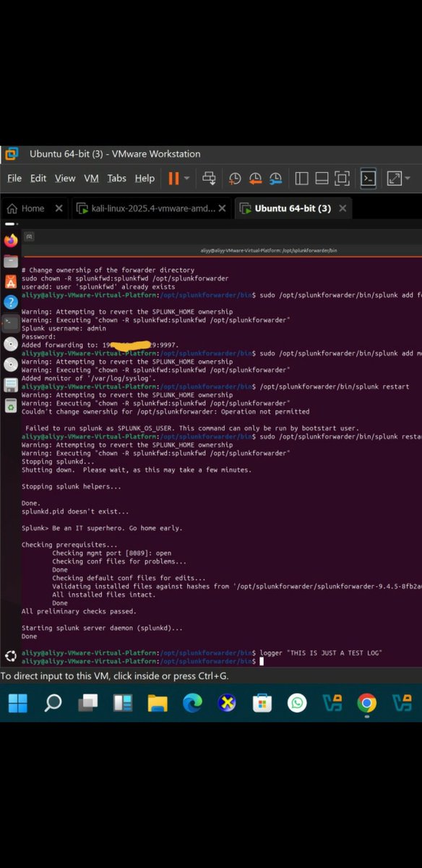The image size is (422, 868).
Task: Click the VMware icon left of Chrome
Action: 332,702
